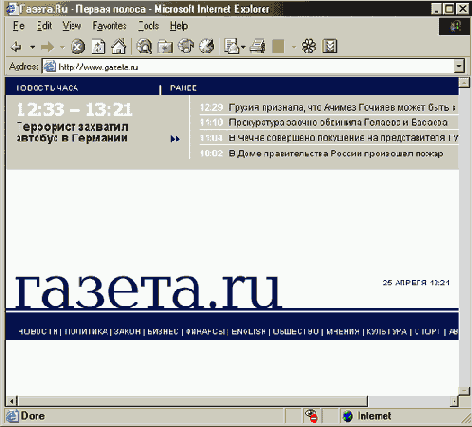Click the Mail toolbar icon
The height and width of the screenshot is (427, 472).
(x=231, y=46)
